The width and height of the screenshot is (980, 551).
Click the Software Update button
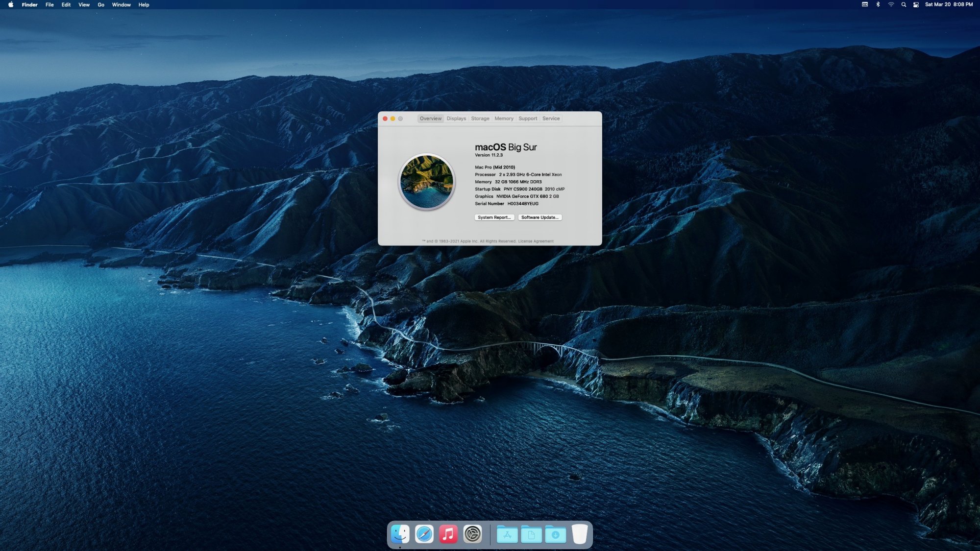coord(539,217)
